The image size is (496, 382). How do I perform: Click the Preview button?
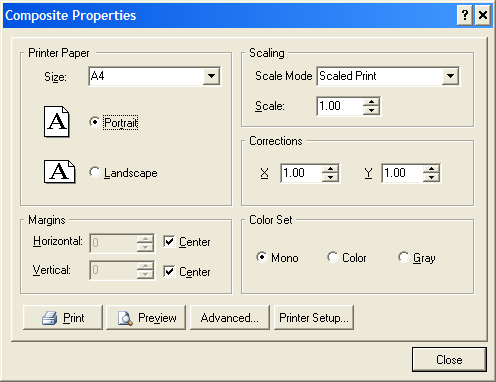(x=146, y=318)
